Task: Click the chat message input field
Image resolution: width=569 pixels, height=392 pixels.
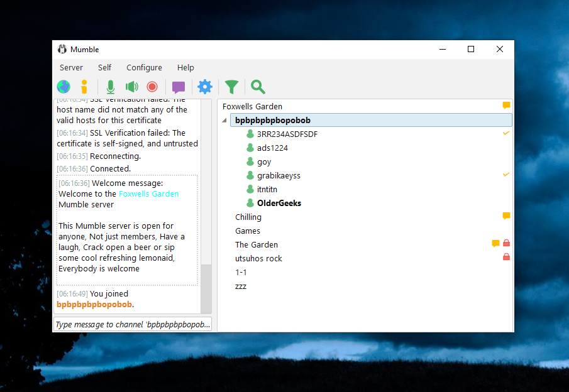Action: tap(133, 324)
